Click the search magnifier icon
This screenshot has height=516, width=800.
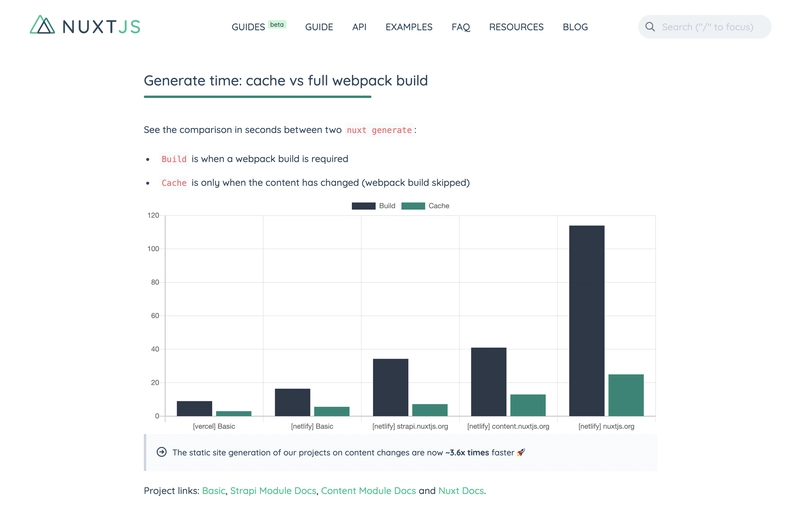point(650,27)
